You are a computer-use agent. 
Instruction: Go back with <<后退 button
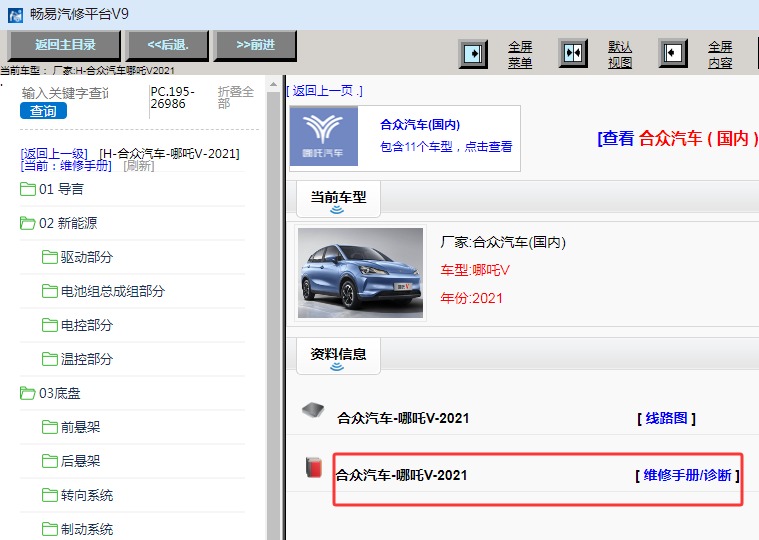coord(167,45)
